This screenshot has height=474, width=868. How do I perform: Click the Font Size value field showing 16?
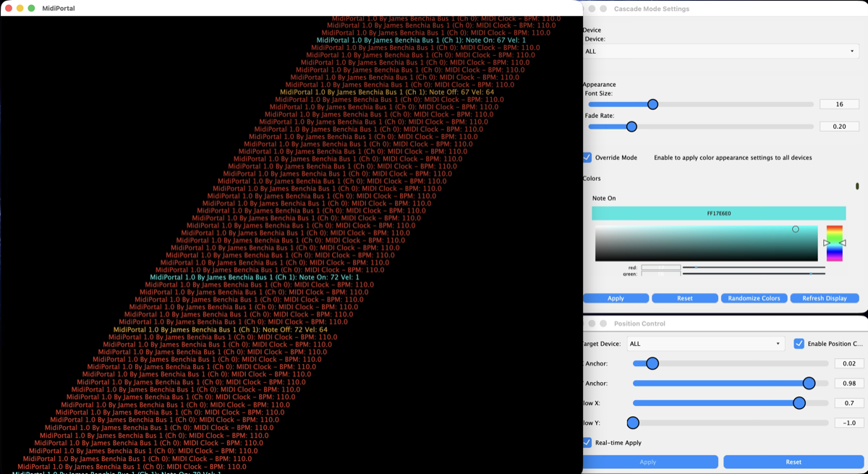[x=839, y=104]
